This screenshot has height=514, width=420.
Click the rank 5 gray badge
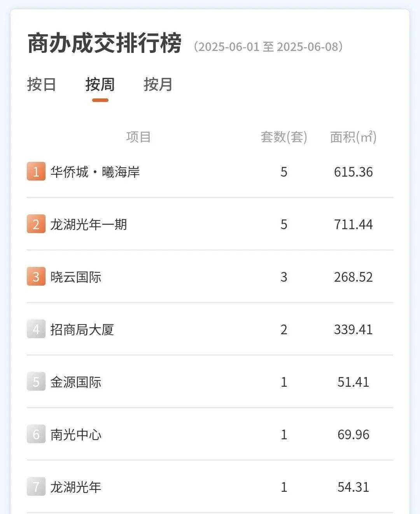[36, 382]
